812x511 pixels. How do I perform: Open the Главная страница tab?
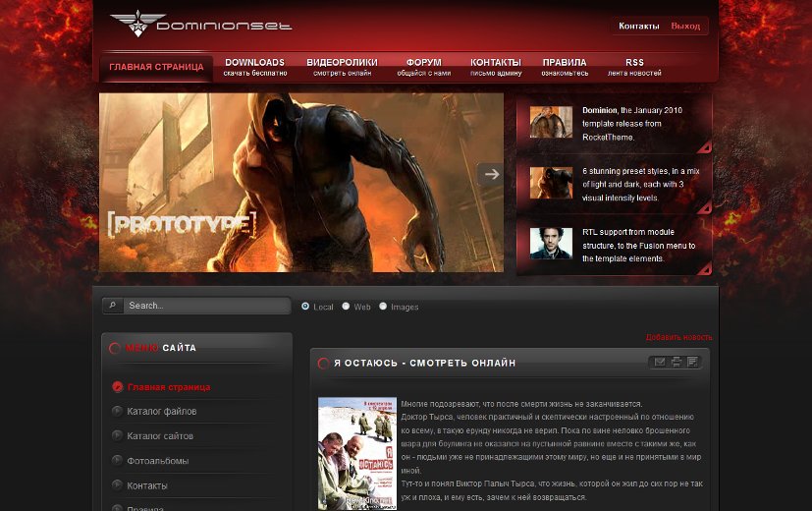(156, 67)
